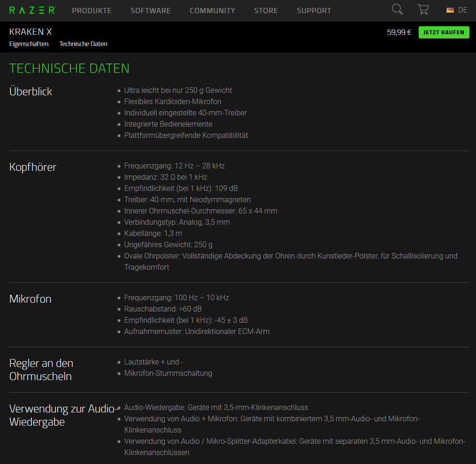The image size is (476, 464).
Task: Click 'Flexibles Kardioiden-Mikrofon' line
Action: (173, 101)
